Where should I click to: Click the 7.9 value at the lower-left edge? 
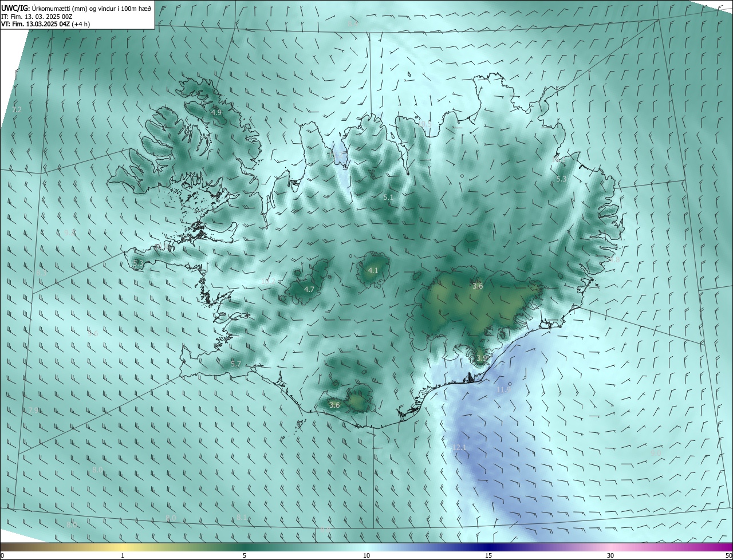tap(33, 411)
